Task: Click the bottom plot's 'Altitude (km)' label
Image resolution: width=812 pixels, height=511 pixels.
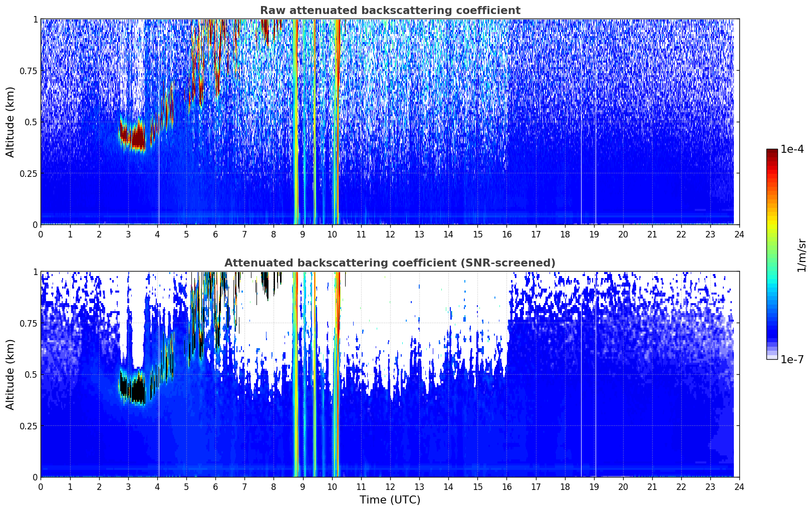Action: pos(11,374)
